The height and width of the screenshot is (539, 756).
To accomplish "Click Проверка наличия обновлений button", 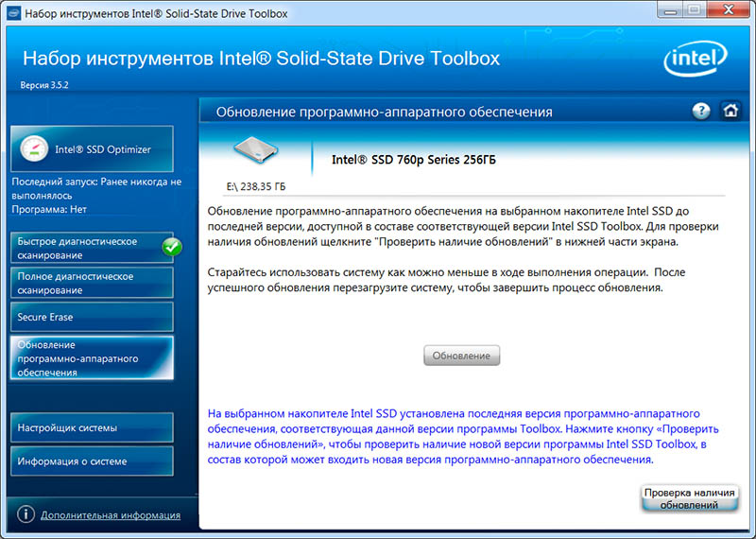I will point(690,498).
